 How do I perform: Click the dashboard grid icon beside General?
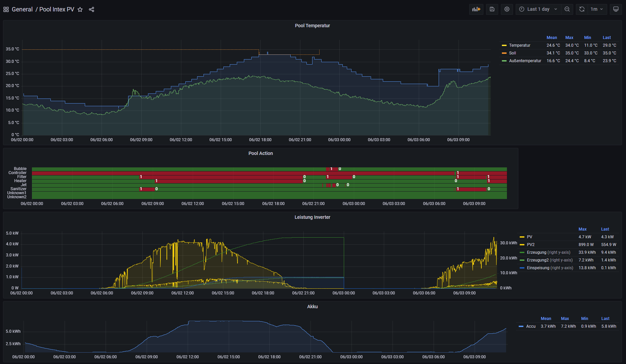point(6,9)
